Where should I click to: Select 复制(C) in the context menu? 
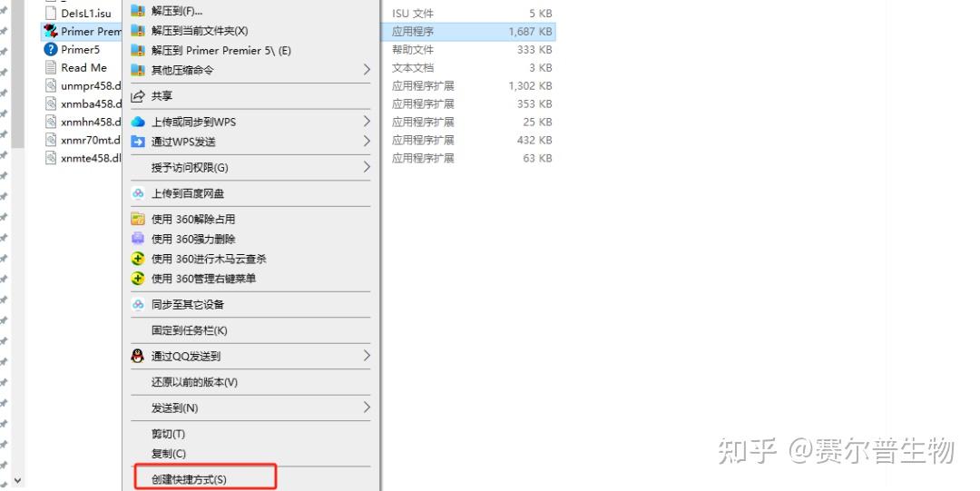[x=169, y=454]
